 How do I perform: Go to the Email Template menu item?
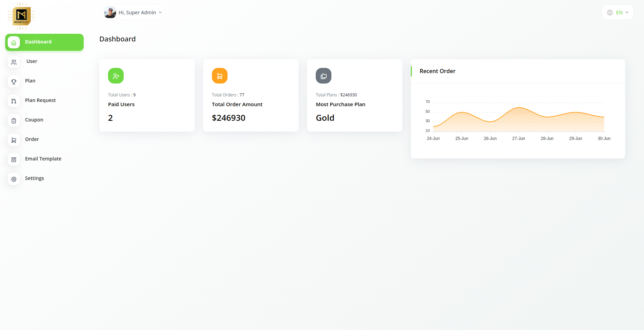(43, 159)
